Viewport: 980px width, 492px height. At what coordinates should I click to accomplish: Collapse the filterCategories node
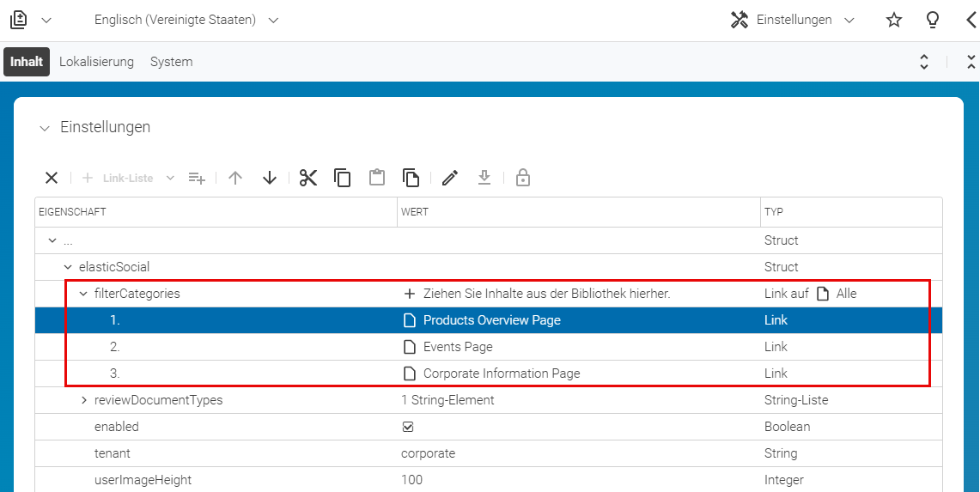[x=83, y=294]
